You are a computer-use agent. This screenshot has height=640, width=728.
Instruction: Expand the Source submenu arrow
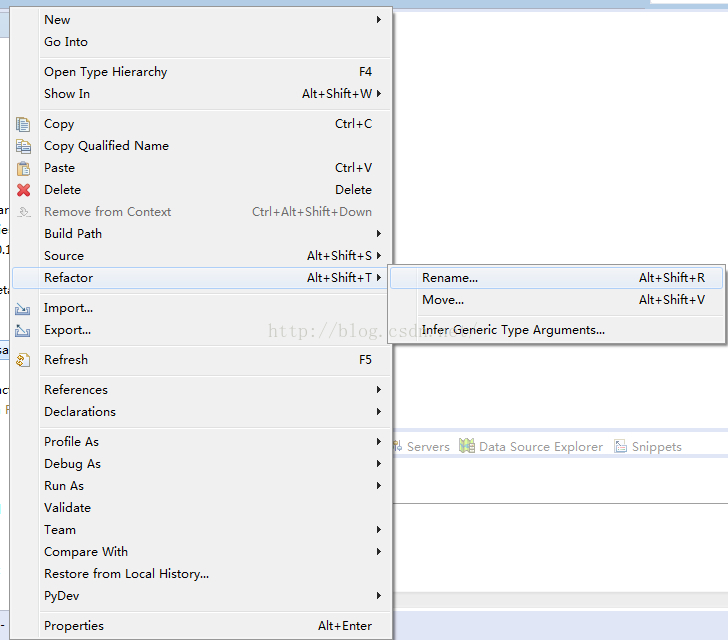coord(379,255)
